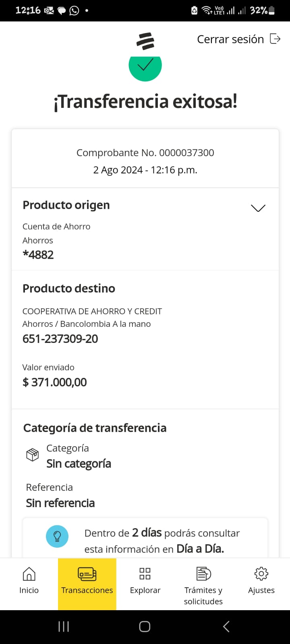This screenshot has width=290, height=644.
Task: Tap the Bancolombia logo at top
Action: (x=145, y=41)
